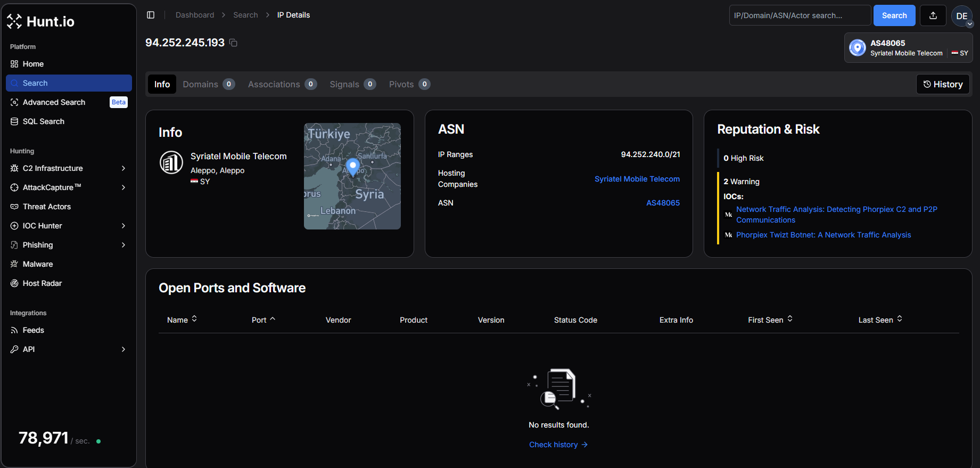Click the C2 Infrastructure bug icon
This screenshot has height=468, width=980.
tap(14, 168)
